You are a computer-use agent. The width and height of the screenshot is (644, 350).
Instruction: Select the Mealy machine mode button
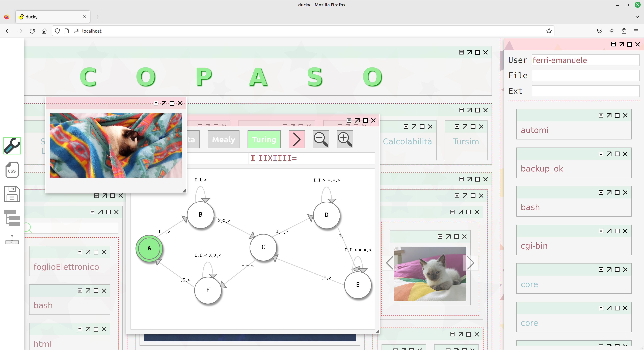coord(224,139)
